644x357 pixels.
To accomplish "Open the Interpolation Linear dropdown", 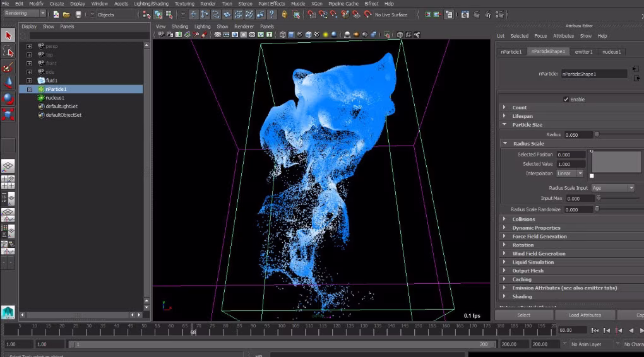I will pos(570,173).
